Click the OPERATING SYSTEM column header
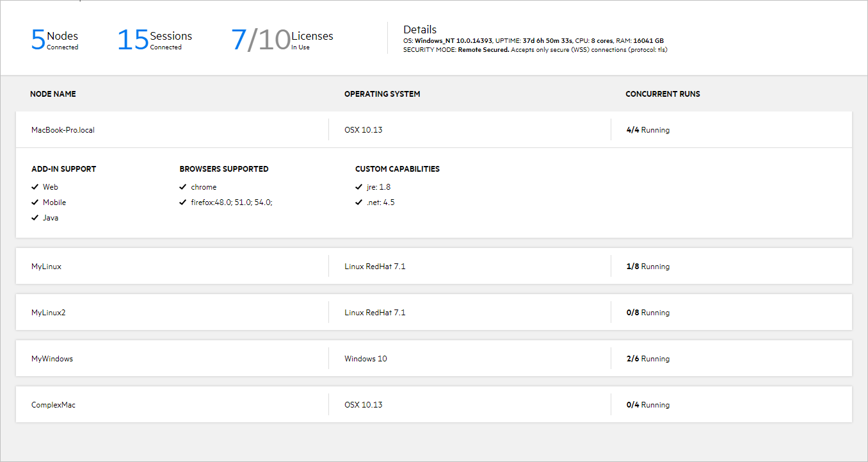Viewport: 868px width, 462px height. (382, 94)
